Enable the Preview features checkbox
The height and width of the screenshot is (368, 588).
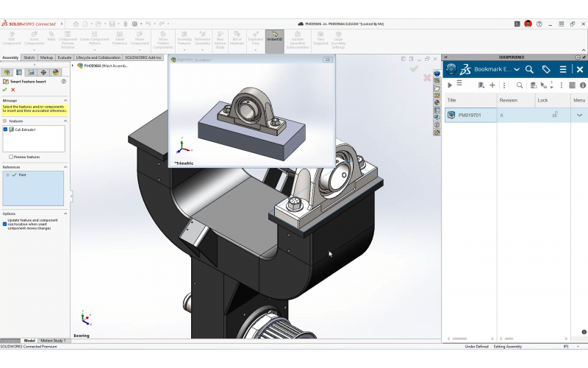[11, 157]
